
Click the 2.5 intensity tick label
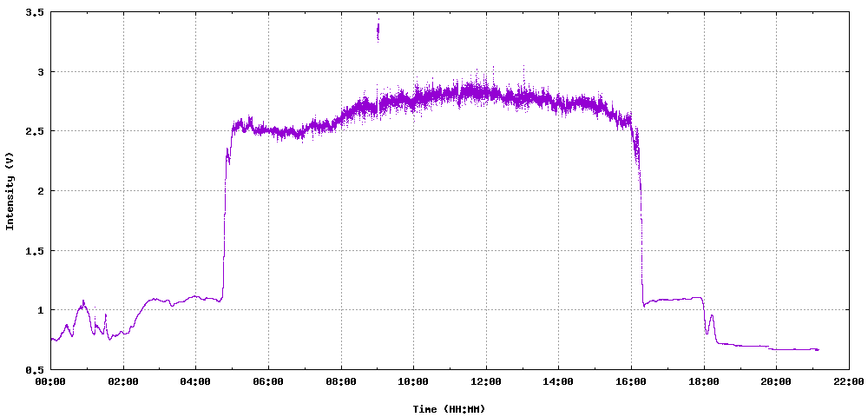[35, 131]
